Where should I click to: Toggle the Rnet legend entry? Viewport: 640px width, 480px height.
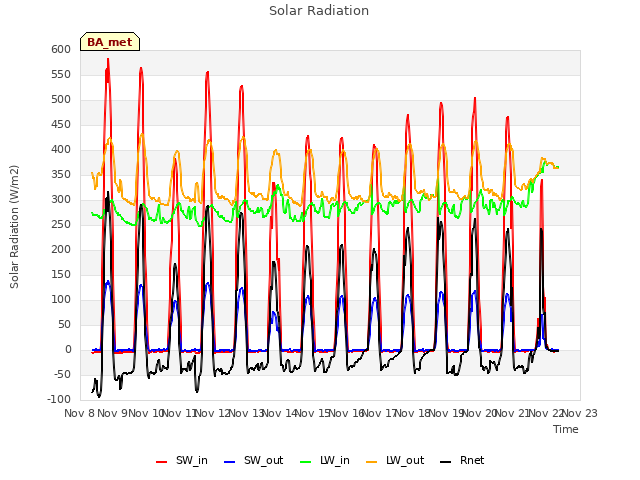pos(462,460)
